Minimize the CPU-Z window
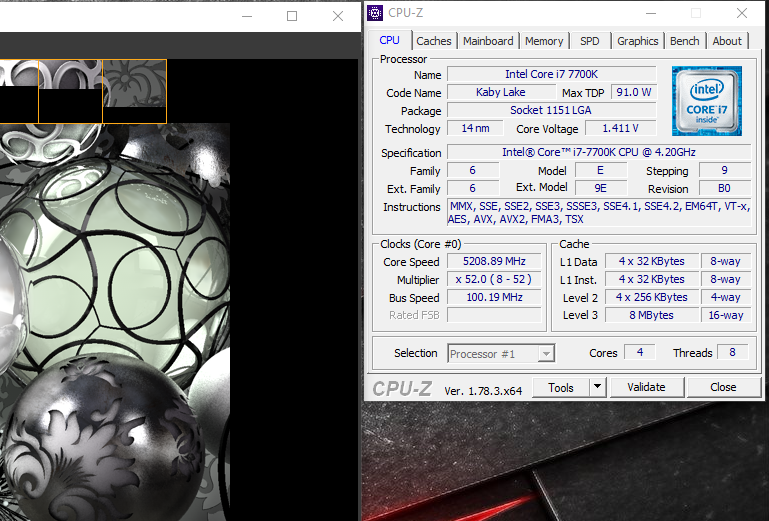The height and width of the screenshot is (521, 769). click(x=651, y=14)
